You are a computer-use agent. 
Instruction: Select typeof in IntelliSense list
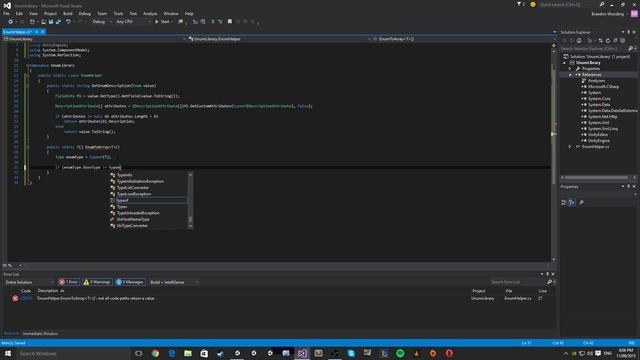[149, 200]
